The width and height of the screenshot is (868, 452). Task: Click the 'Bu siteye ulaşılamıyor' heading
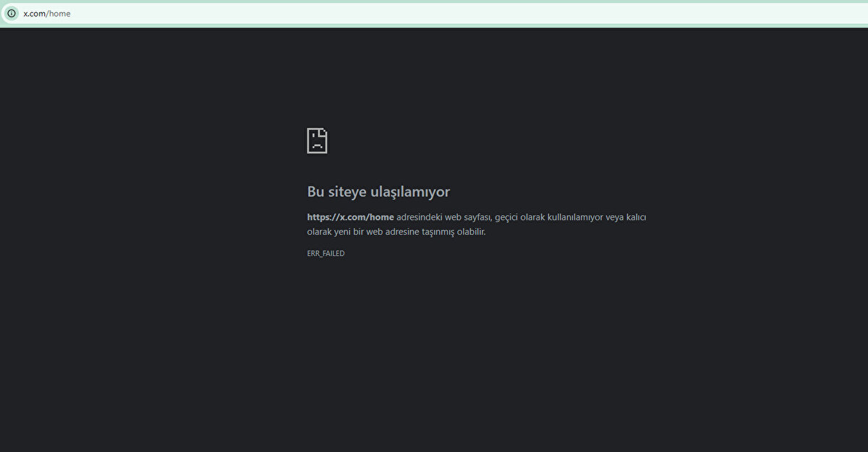[378, 192]
